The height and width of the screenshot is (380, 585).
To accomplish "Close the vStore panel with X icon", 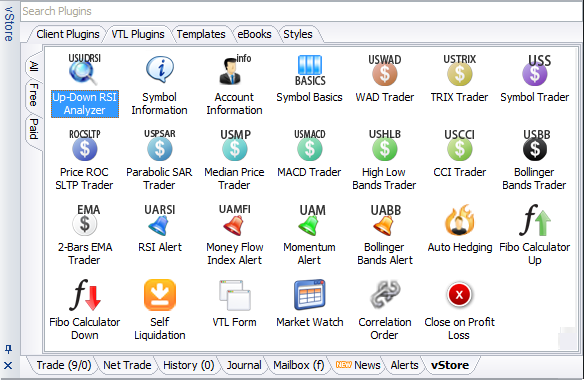I will (x=8, y=365).
